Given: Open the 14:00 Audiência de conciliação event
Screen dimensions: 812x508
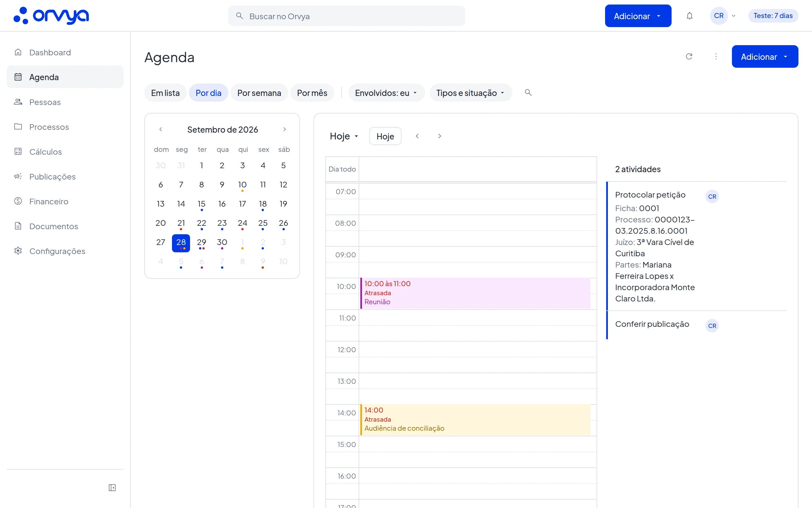Looking at the screenshot, I should pos(475,420).
